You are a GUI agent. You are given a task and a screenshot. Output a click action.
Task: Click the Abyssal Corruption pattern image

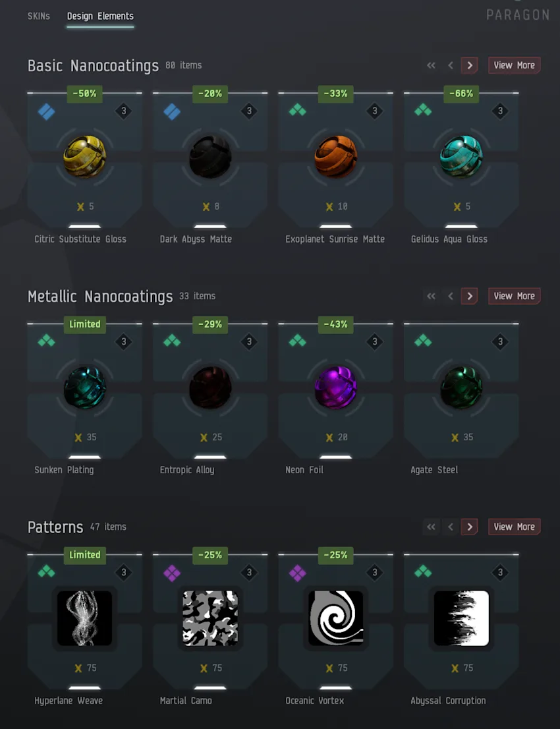(x=461, y=618)
